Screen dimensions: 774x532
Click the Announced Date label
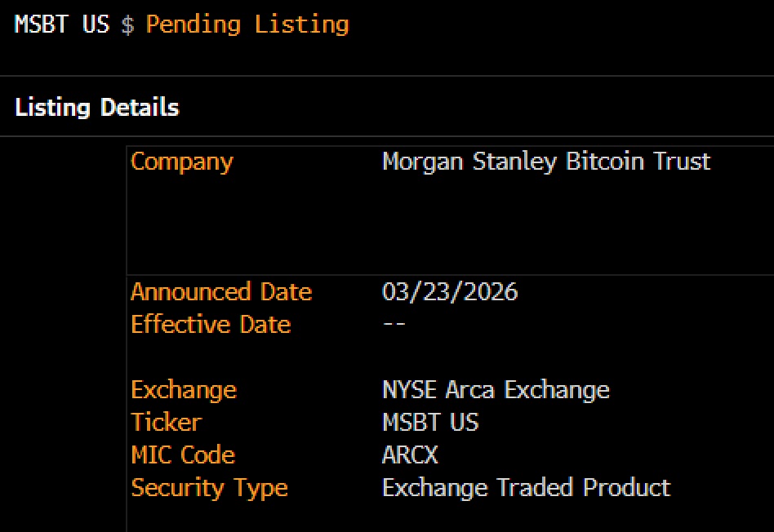tap(221, 291)
